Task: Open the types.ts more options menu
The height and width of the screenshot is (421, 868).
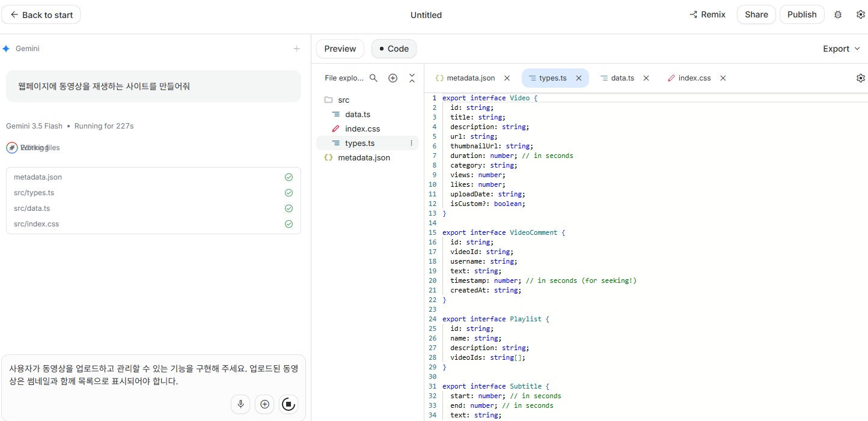Action: point(411,143)
